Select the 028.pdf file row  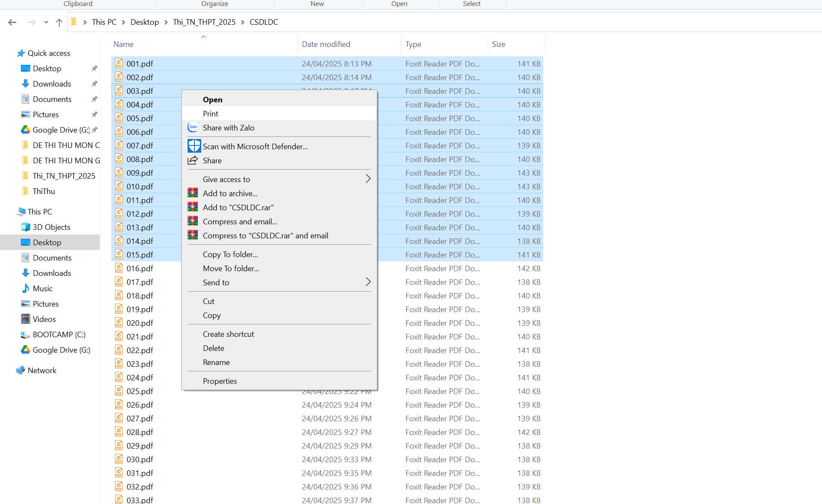tap(140, 432)
